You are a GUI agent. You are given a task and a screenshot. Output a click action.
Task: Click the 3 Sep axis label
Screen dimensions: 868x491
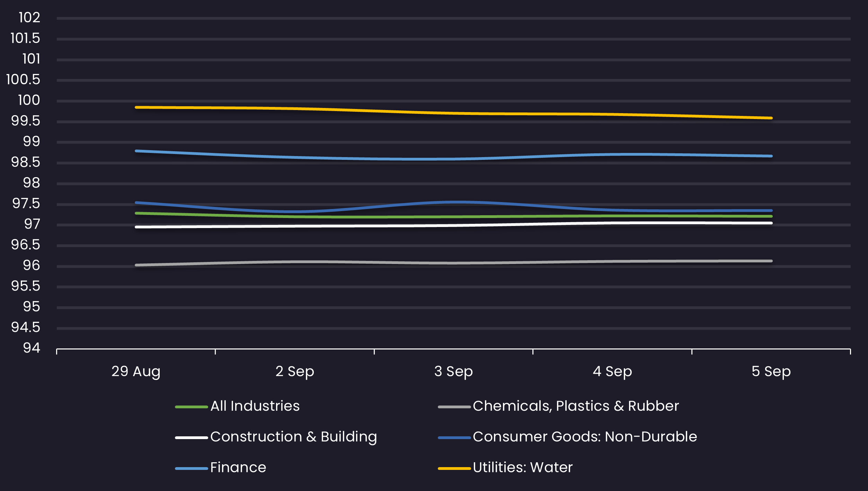click(x=453, y=372)
